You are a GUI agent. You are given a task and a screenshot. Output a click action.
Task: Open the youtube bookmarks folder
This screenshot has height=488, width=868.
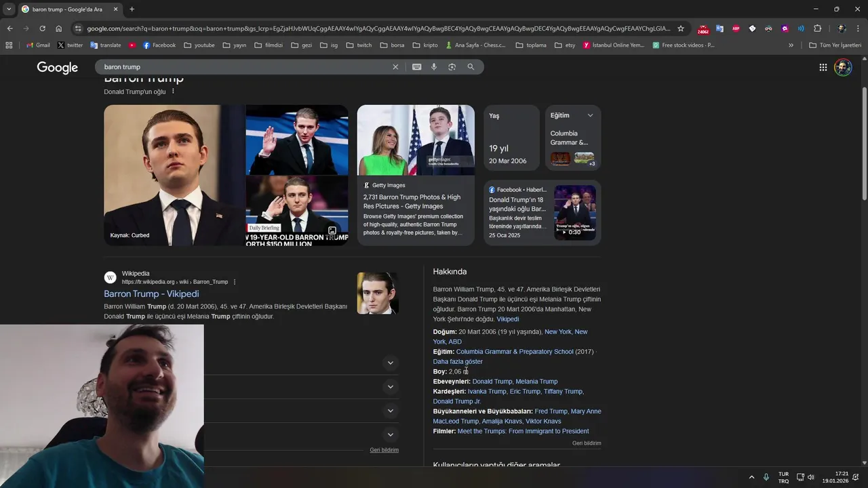(x=199, y=45)
